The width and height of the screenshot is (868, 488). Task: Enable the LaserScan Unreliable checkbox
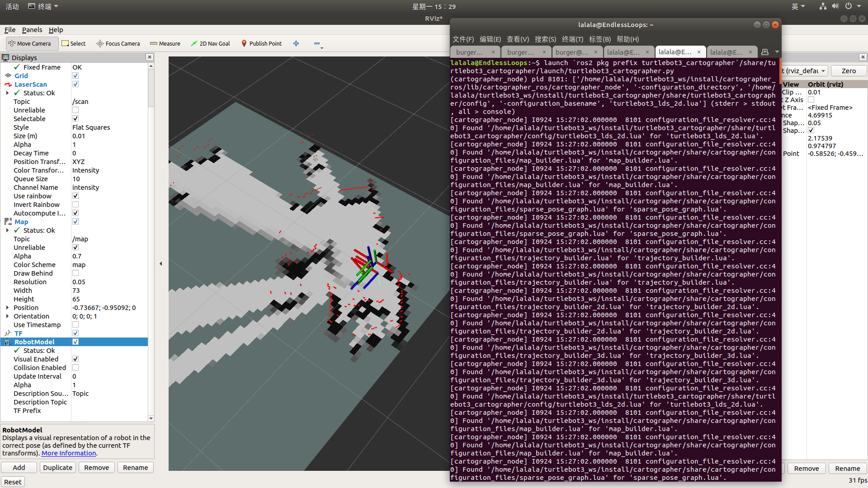[75, 110]
